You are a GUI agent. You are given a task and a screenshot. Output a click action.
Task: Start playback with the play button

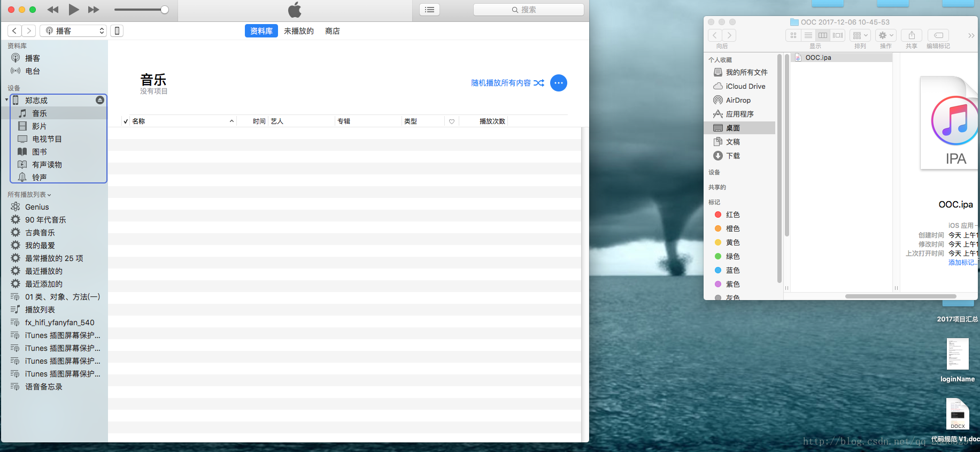point(74,10)
